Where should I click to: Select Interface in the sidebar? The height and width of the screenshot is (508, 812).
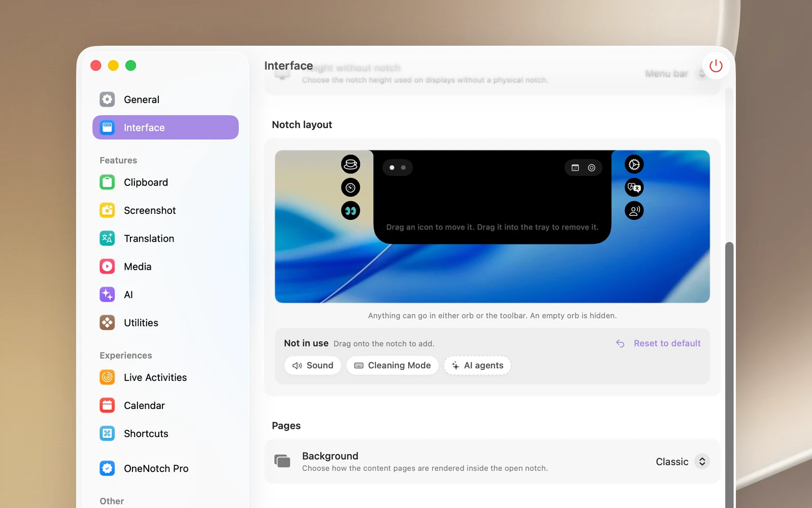pyautogui.click(x=165, y=128)
